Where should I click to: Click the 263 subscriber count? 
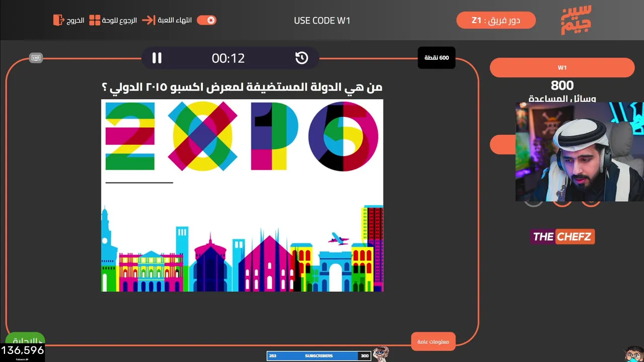tap(273, 356)
